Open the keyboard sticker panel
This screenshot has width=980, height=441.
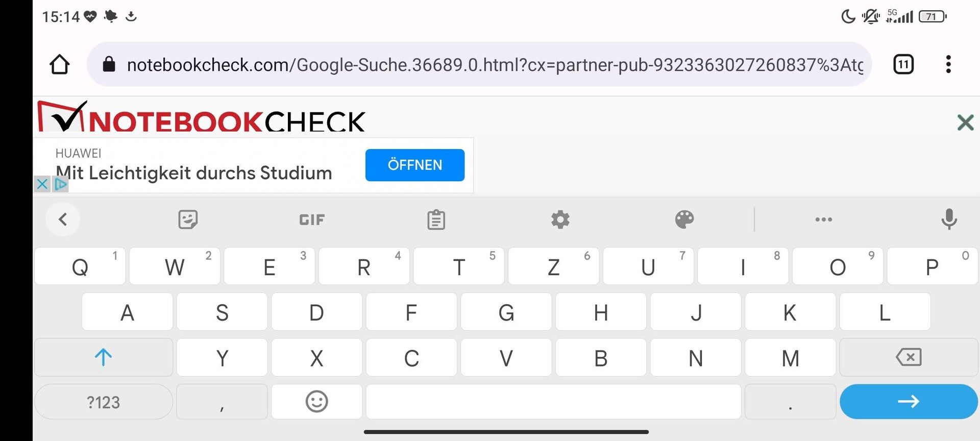[188, 219]
